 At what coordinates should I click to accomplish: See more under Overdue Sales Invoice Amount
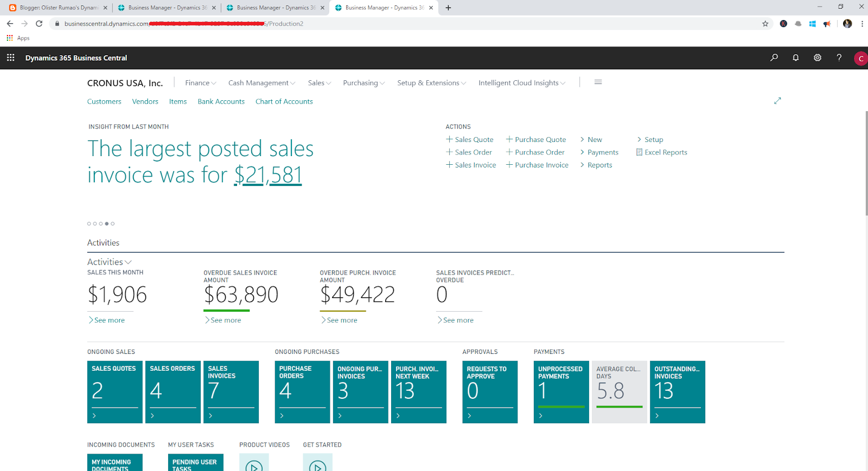coord(223,320)
